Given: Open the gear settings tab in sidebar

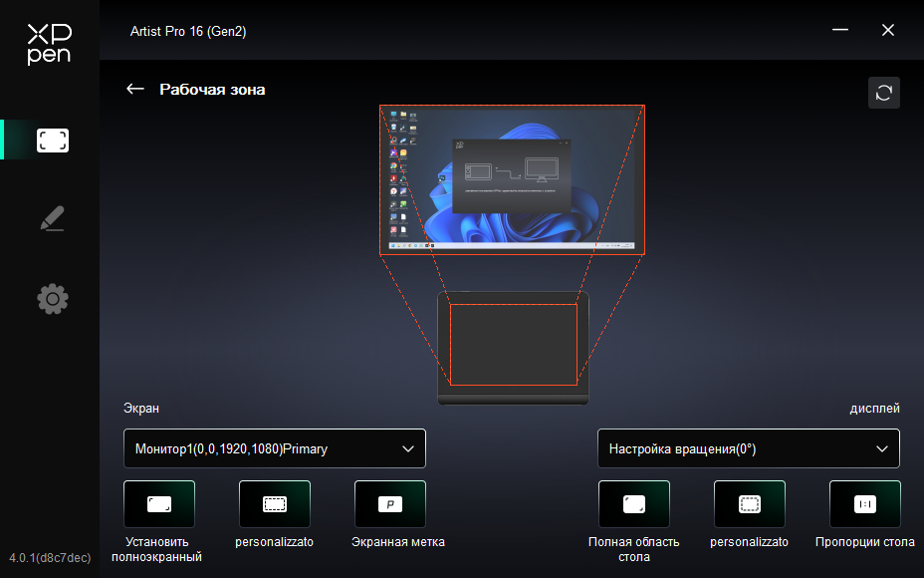Looking at the screenshot, I should 53,298.
